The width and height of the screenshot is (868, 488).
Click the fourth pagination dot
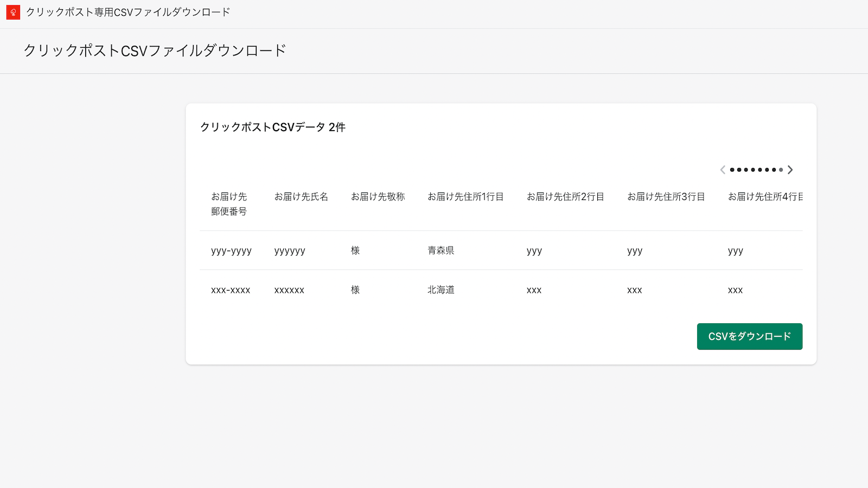(752, 170)
